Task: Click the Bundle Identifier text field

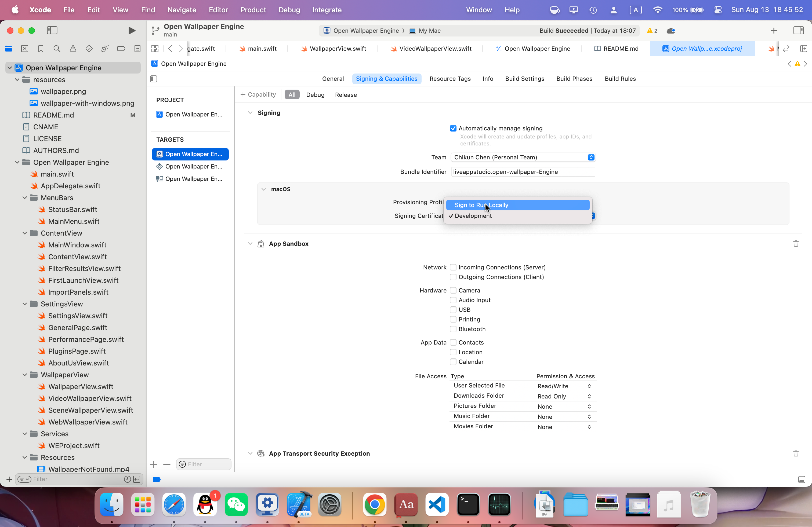Action: (523, 172)
